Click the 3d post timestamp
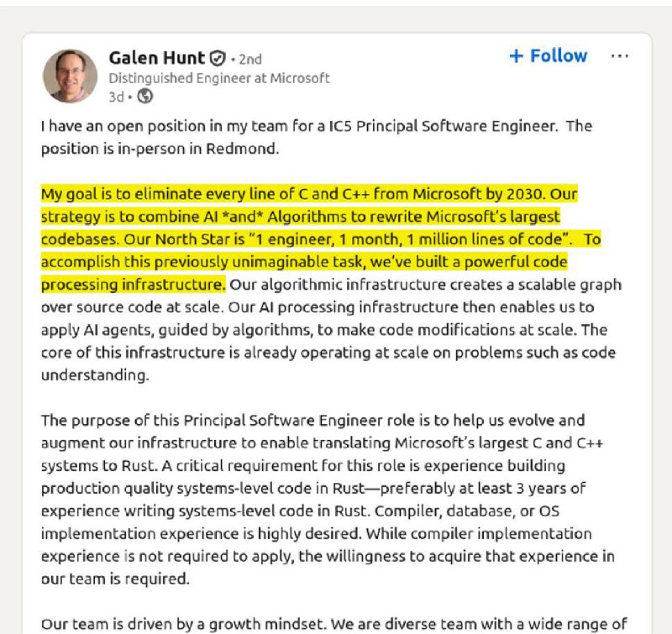Viewport: 672px width, 634px height. point(116,97)
